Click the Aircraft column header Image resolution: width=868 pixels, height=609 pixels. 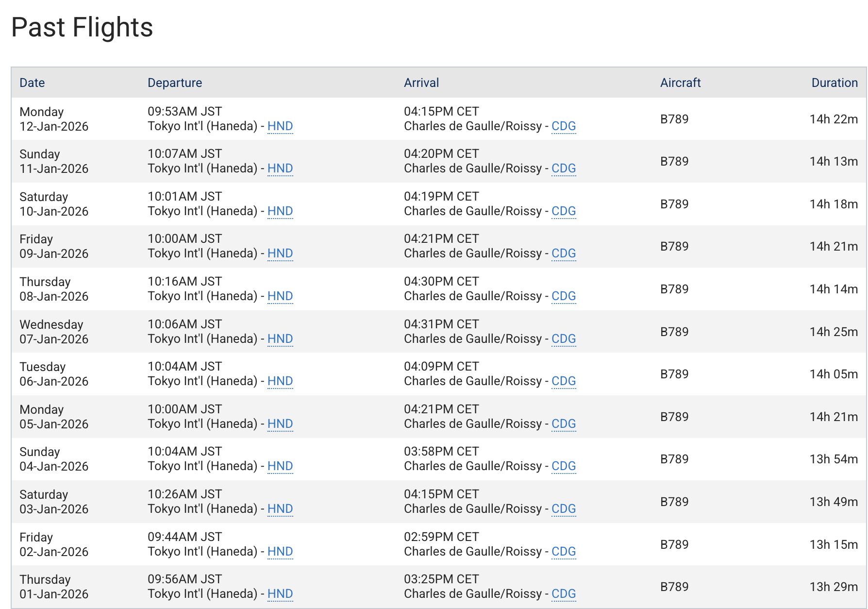680,83
